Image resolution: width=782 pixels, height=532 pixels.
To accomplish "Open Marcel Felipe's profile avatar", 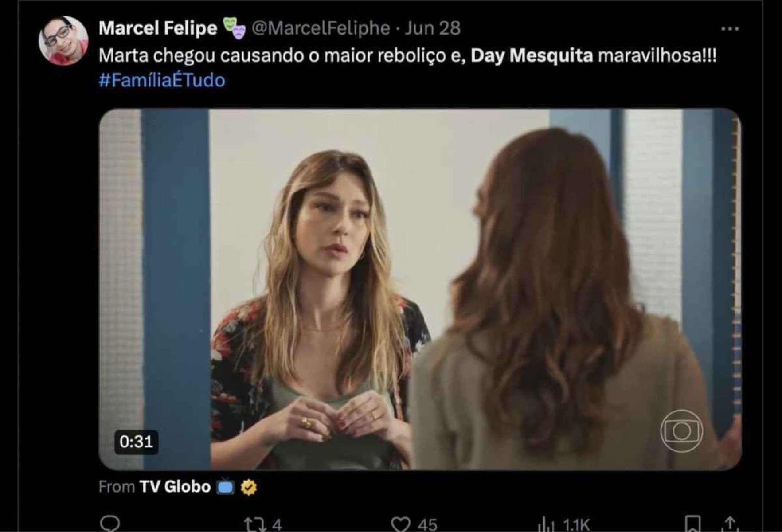I will pos(63,41).
